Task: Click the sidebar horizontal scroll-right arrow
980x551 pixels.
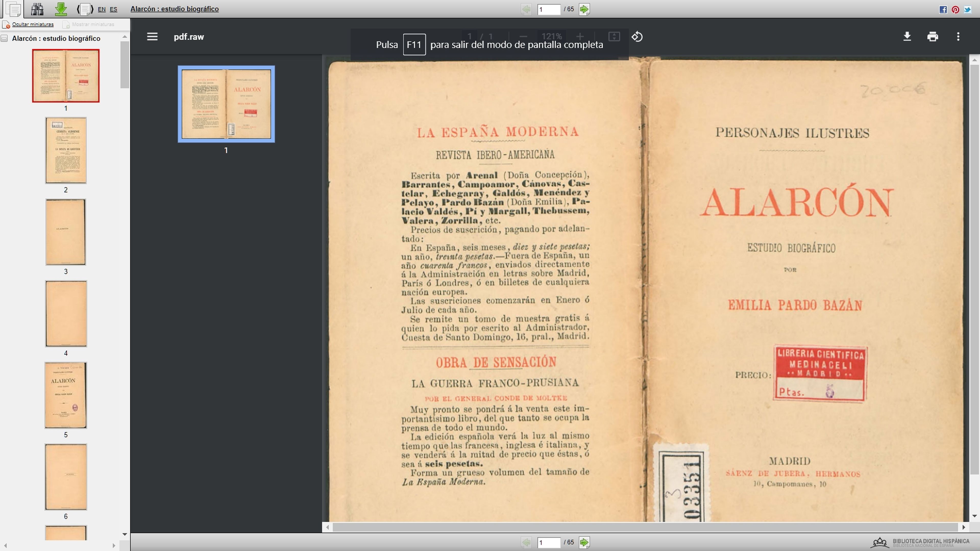Action: (x=114, y=546)
